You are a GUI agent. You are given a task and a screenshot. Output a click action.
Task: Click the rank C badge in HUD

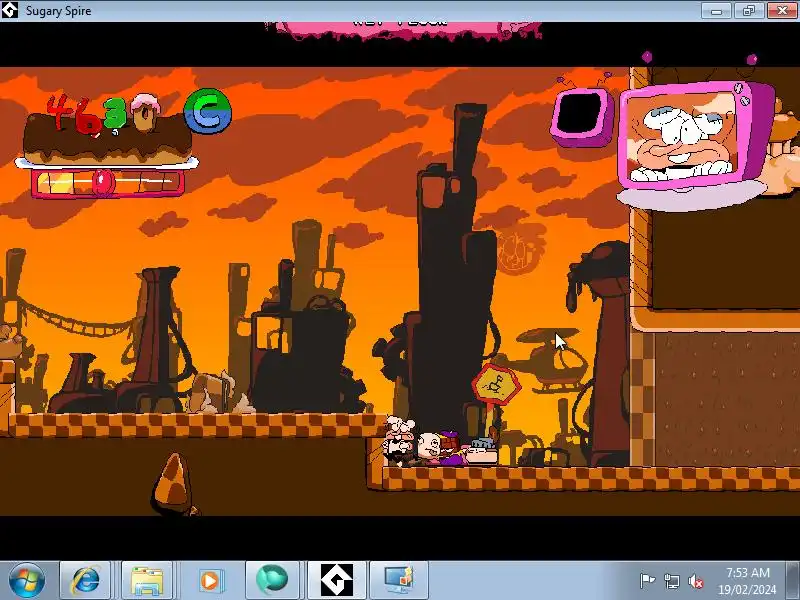pyautogui.click(x=208, y=111)
